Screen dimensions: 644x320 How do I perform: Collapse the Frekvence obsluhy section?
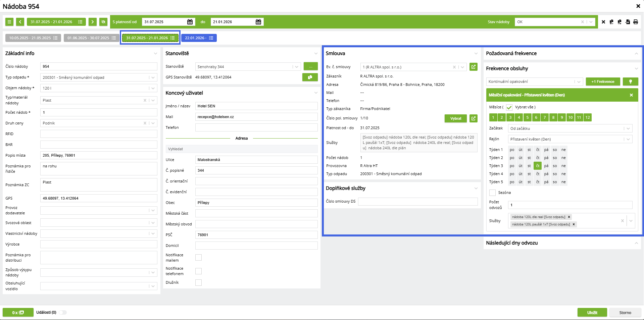point(636,68)
